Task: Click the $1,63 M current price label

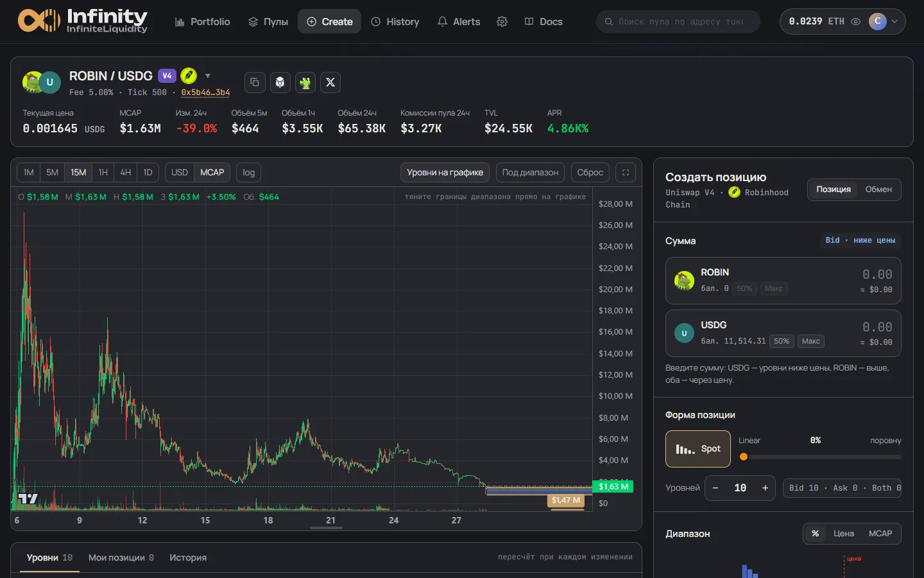Action: [614, 487]
